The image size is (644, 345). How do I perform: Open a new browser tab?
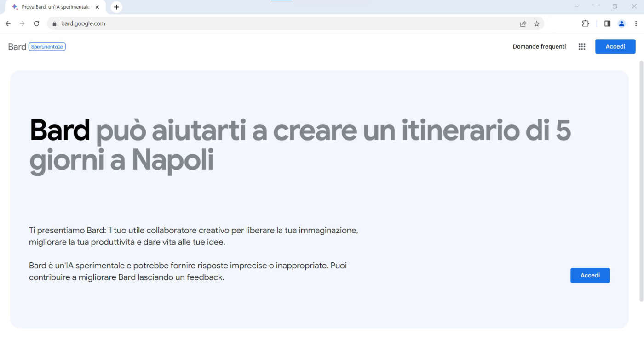(x=116, y=7)
